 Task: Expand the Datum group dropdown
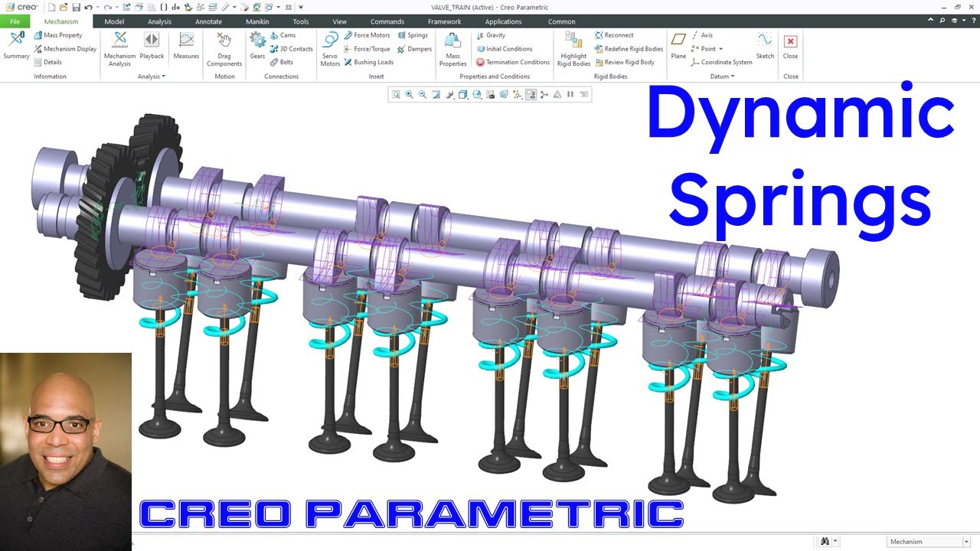coord(722,77)
